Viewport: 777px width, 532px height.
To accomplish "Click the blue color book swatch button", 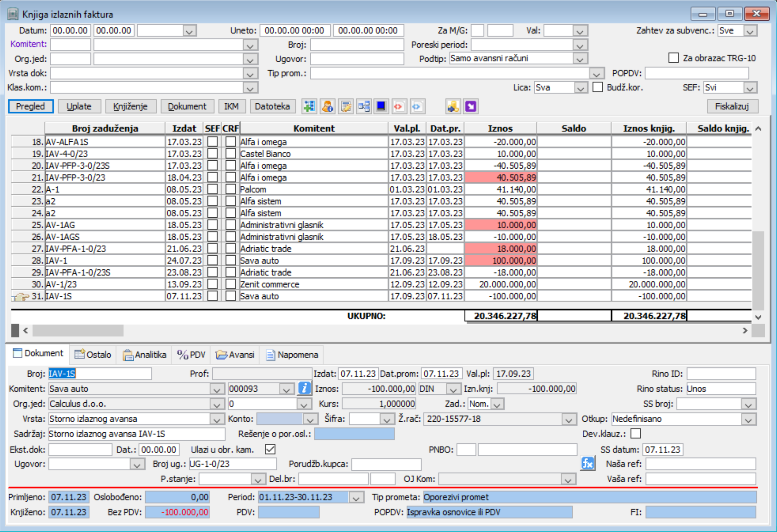I will pyautogui.click(x=381, y=106).
